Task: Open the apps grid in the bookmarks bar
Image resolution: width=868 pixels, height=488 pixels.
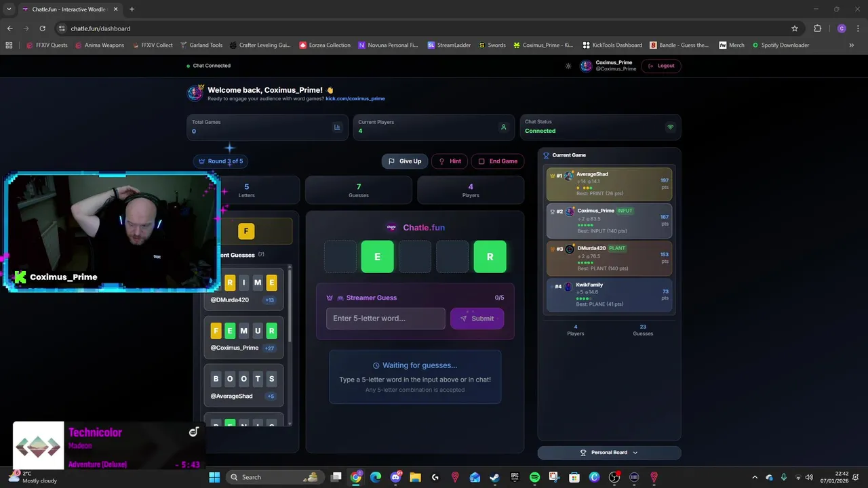Action: tap(9, 45)
